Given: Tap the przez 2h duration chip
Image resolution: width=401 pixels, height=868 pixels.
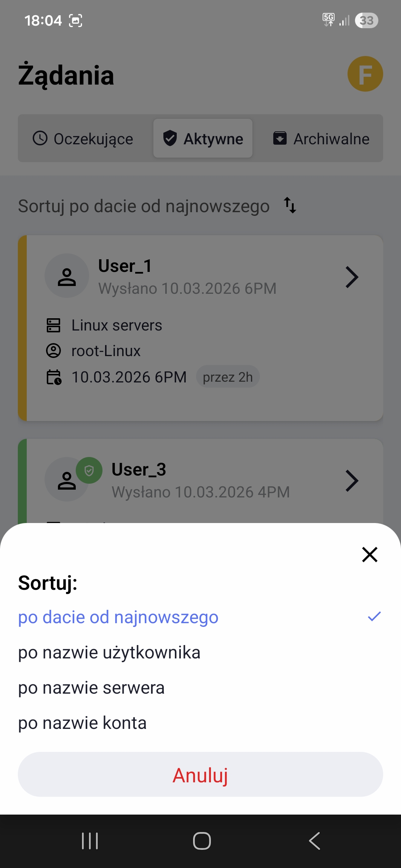Looking at the screenshot, I should [x=228, y=377].
